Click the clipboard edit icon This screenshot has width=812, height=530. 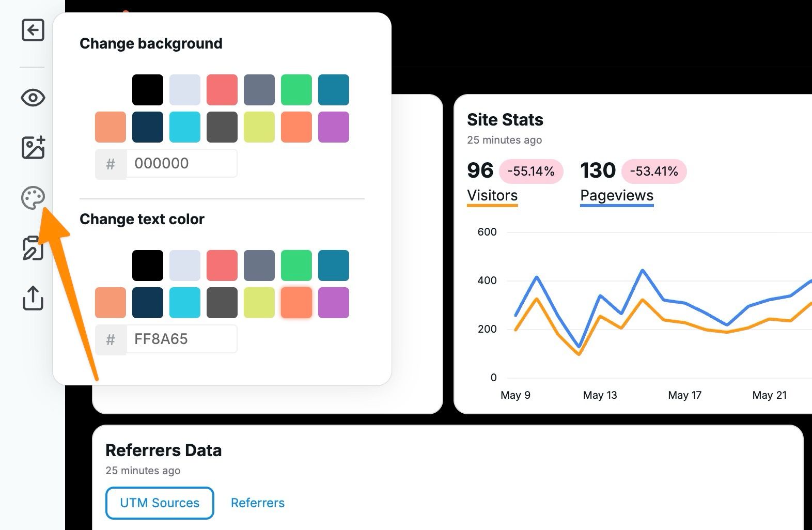click(x=33, y=248)
